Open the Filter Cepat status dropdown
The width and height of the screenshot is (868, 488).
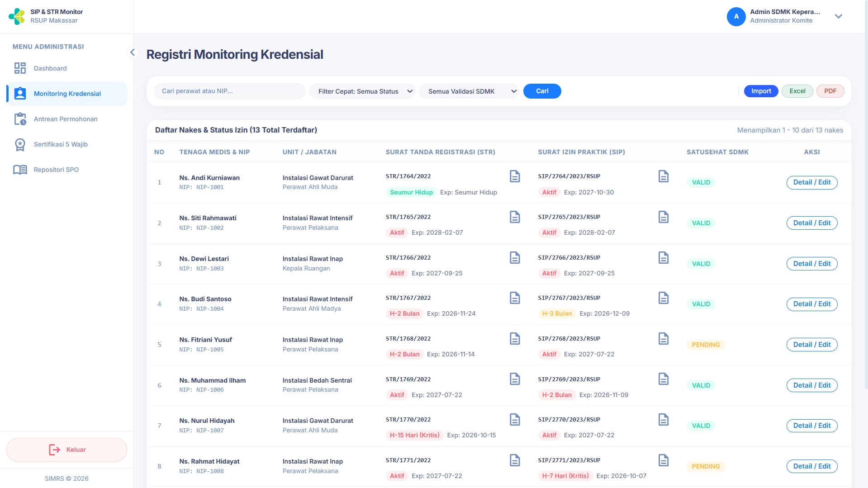(x=362, y=91)
